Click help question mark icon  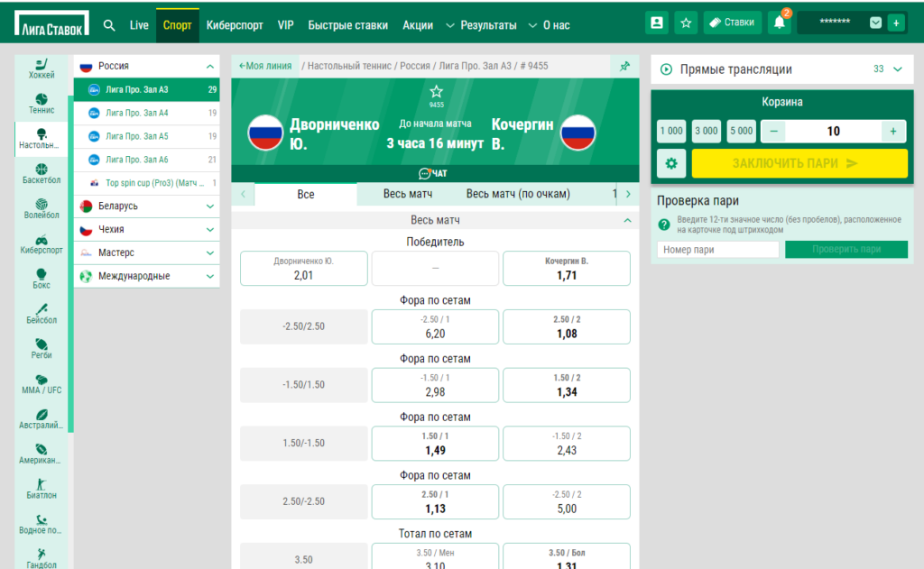pos(664,225)
